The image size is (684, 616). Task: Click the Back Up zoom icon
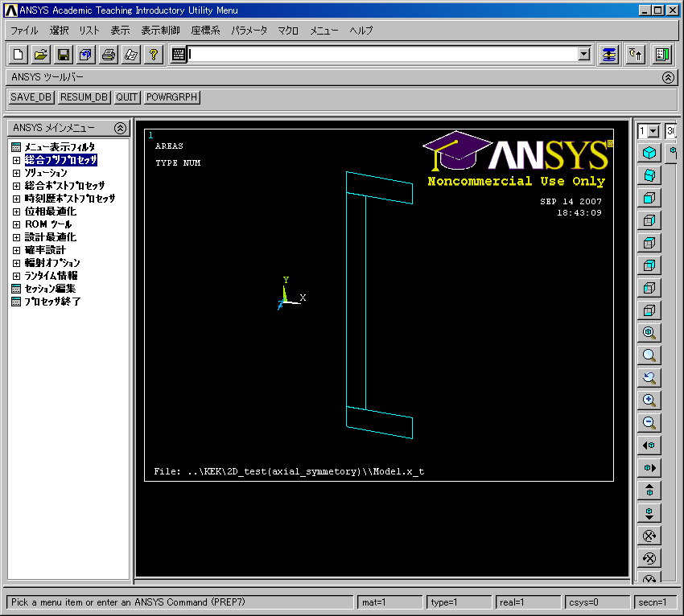click(649, 377)
